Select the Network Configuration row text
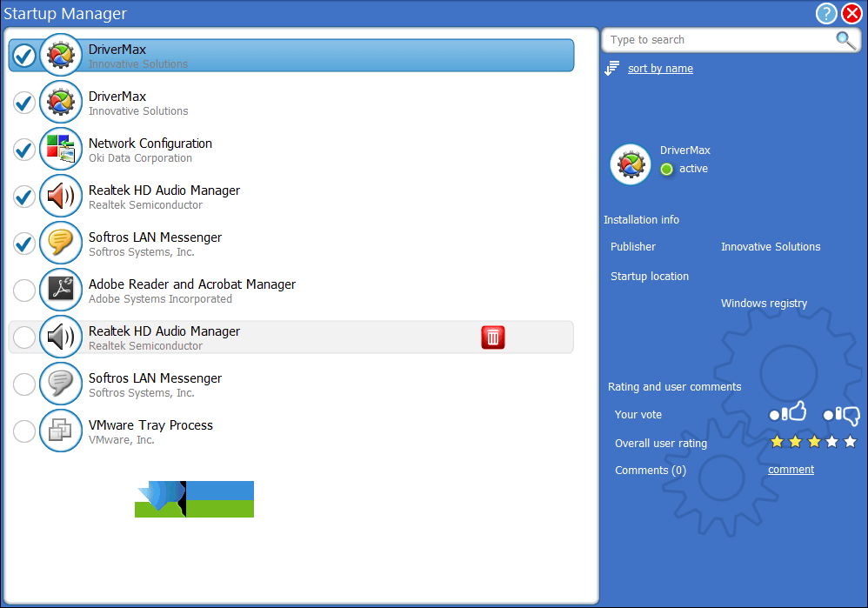Viewport: 868px width, 608px height. pyautogui.click(x=150, y=144)
